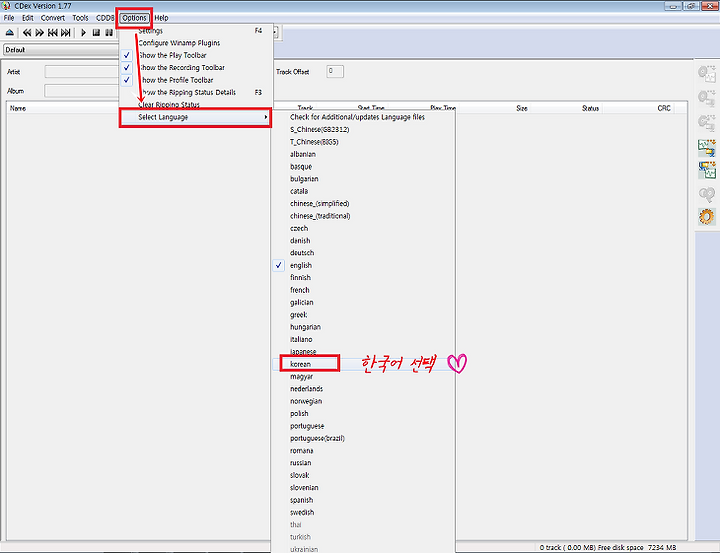The height and width of the screenshot is (553, 720).
Task: Uncheck Show the Recording Toolbar
Action: click(x=196, y=68)
